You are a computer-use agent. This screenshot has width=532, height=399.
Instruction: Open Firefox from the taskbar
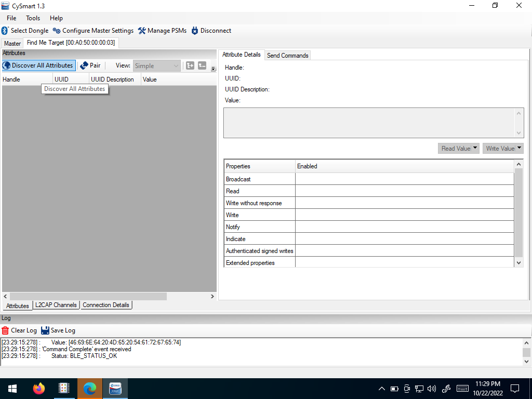(x=38, y=389)
